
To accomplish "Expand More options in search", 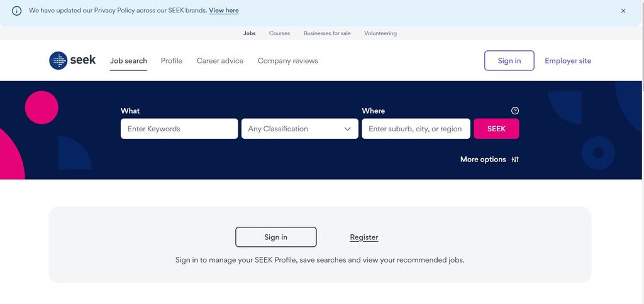I will (483, 160).
